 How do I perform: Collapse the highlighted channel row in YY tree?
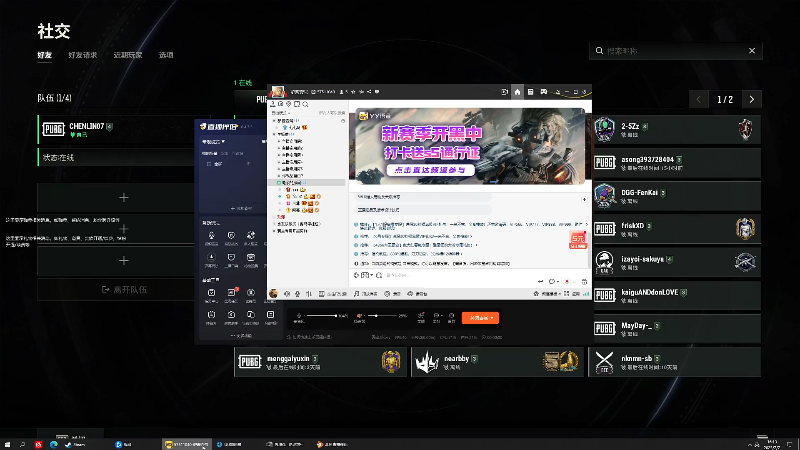279,183
